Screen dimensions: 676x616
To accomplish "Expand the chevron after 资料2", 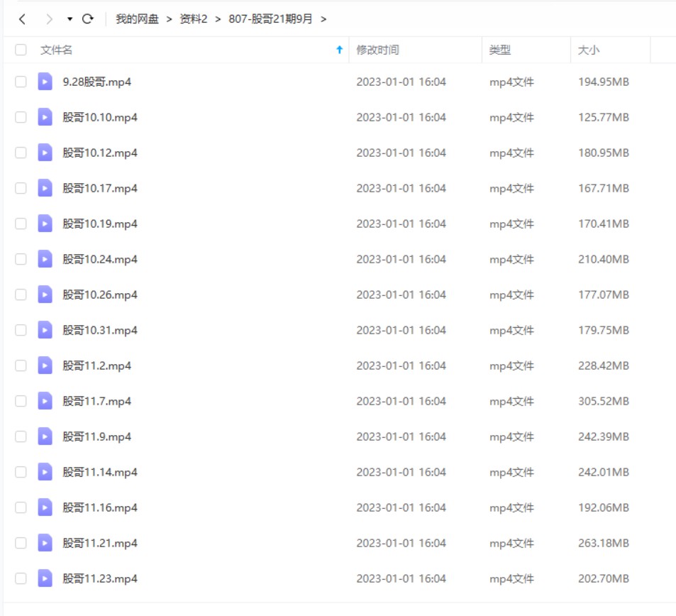I will click(218, 19).
